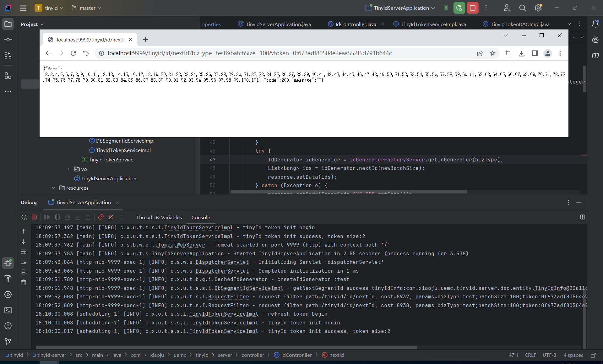Click the Stop TinyIdServerApplication button in top toolbar
Image resolution: width=603 pixels, height=364 pixels.
(x=472, y=8)
